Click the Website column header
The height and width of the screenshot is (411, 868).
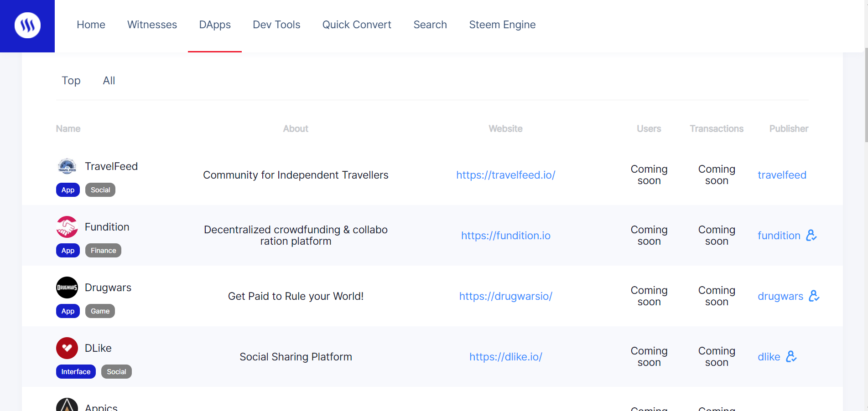(505, 129)
